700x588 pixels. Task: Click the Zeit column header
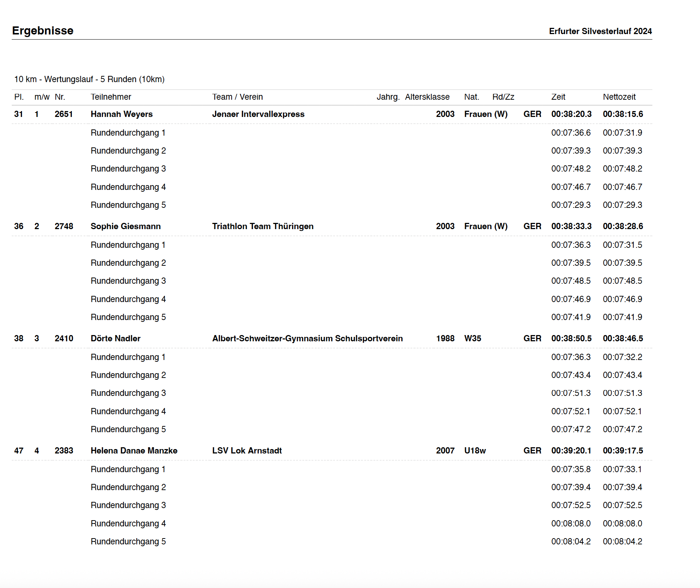558,97
